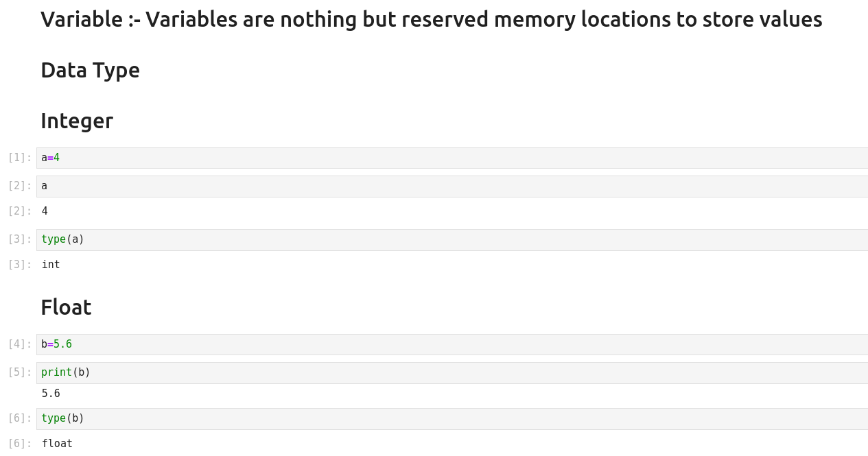The image size is (868, 456).
Task: Click the [6]: prompt beside float output
Action: click(x=20, y=444)
